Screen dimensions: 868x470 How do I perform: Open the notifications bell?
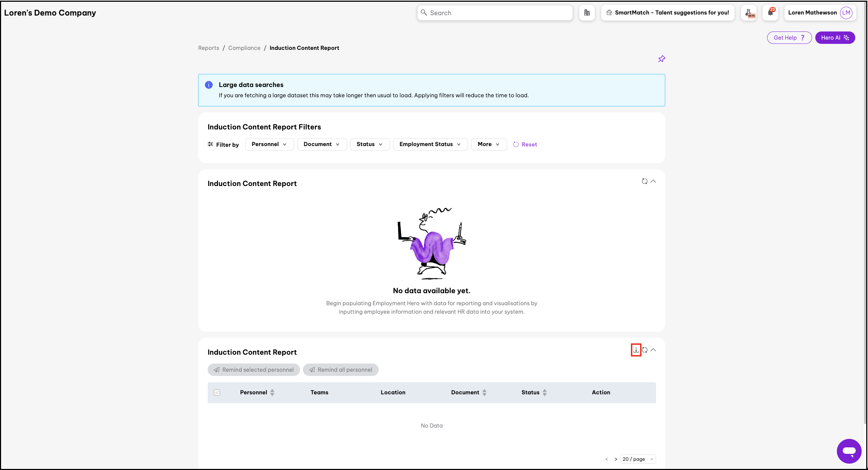point(770,13)
